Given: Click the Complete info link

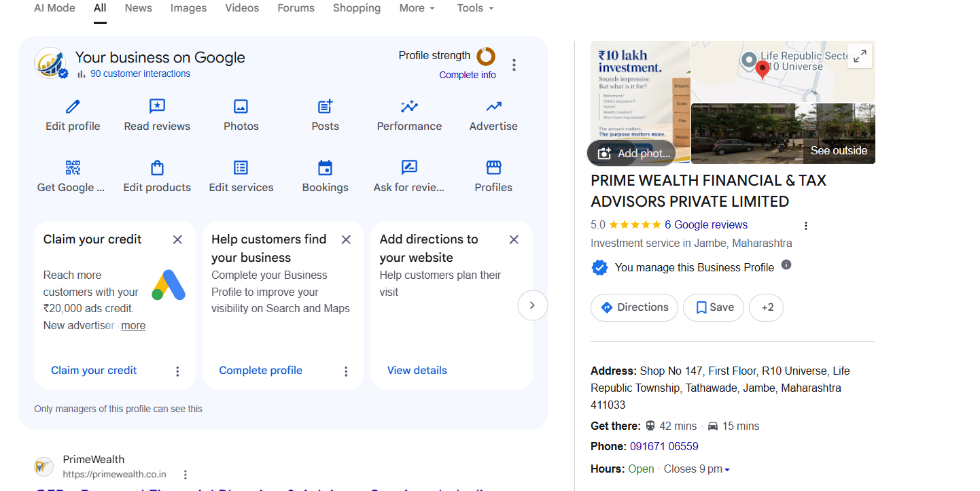Looking at the screenshot, I should click(468, 75).
